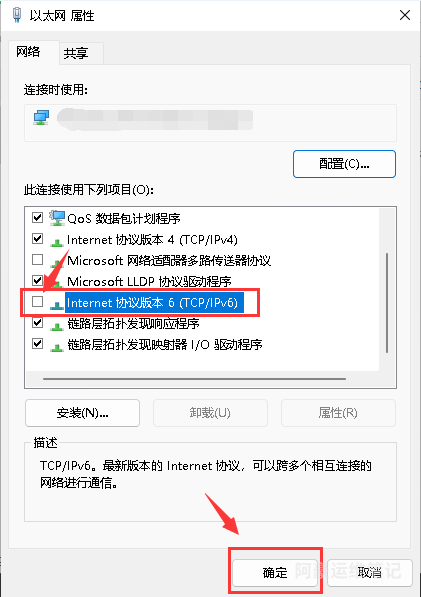Click the 链路层拓扑发现映射器 I/O icon
Image resolution: width=421 pixels, height=597 pixels.
[x=57, y=347]
